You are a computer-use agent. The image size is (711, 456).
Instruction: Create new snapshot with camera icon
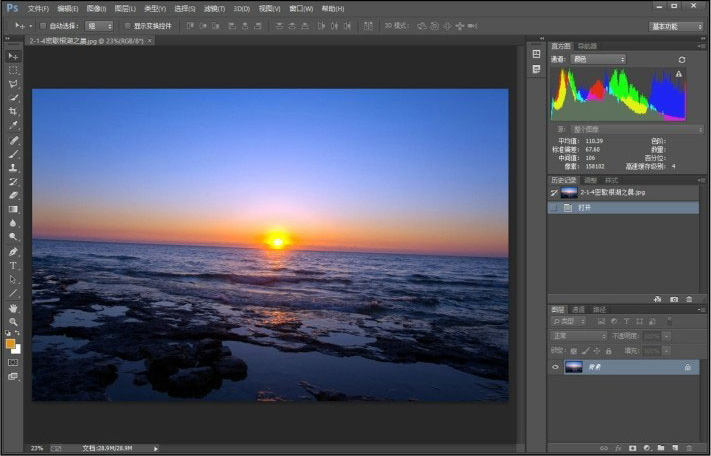[674, 298]
